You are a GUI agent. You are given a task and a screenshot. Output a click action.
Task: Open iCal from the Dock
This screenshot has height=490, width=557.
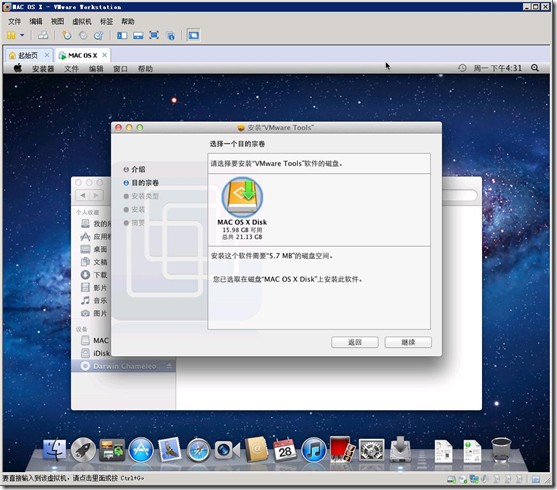click(285, 449)
